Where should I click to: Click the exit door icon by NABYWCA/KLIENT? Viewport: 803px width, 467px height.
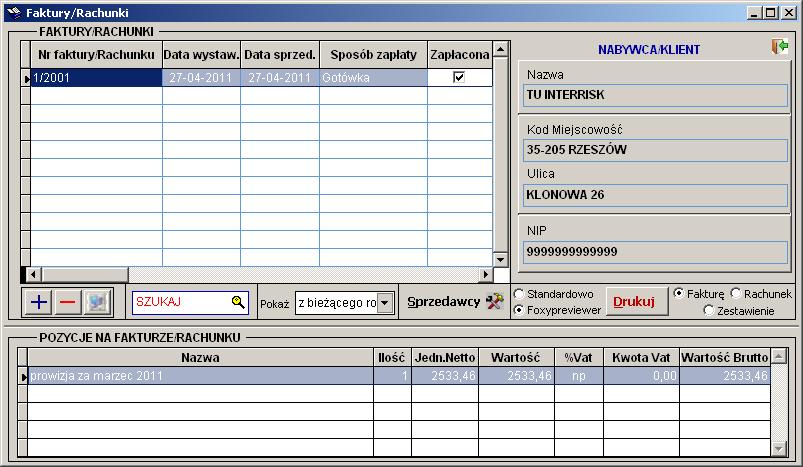[779, 47]
